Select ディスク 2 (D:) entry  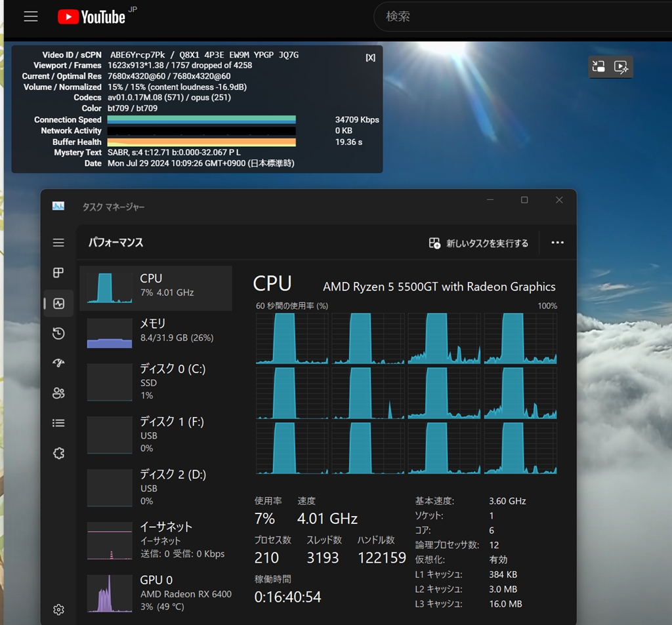(x=156, y=487)
